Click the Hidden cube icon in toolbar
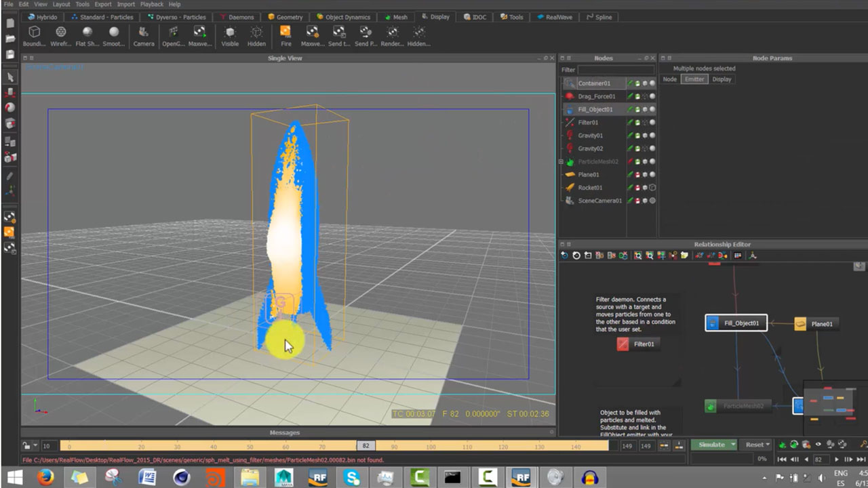This screenshot has width=868, height=488. tap(256, 33)
